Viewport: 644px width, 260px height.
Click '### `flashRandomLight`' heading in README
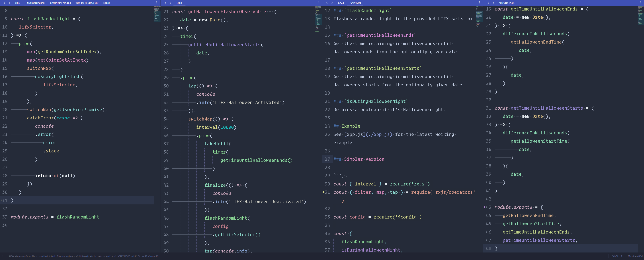[363, 11]
